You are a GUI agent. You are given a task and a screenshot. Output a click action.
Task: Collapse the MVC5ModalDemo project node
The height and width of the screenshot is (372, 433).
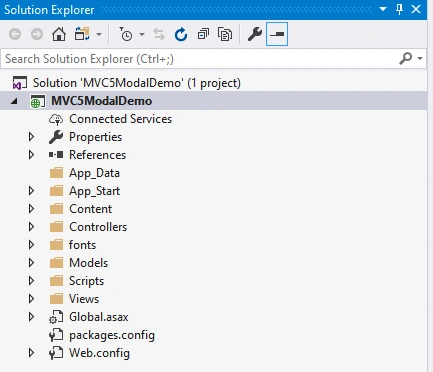point(14,101)
